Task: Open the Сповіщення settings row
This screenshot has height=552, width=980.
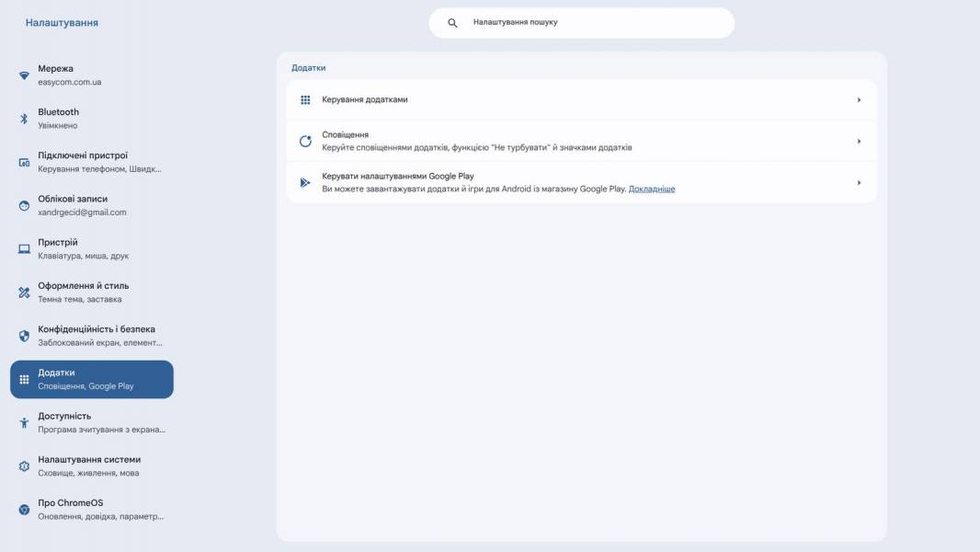Action: point(581,142)
